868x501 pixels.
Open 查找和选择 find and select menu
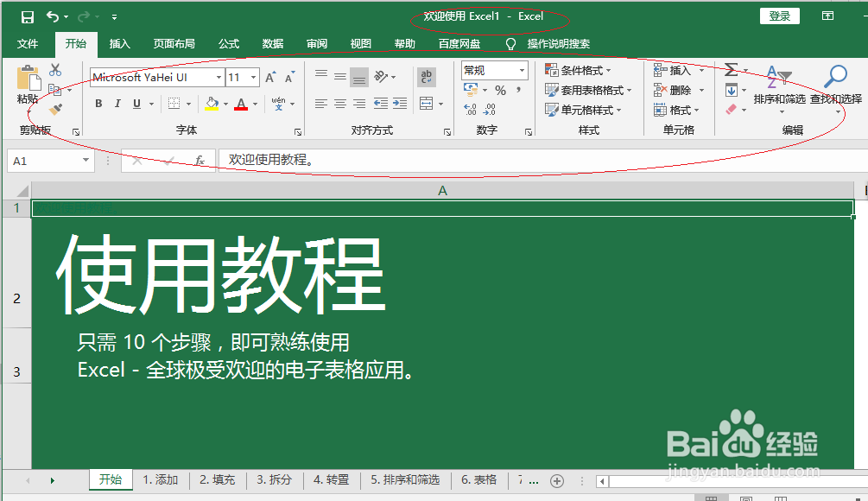pos(836,89)
